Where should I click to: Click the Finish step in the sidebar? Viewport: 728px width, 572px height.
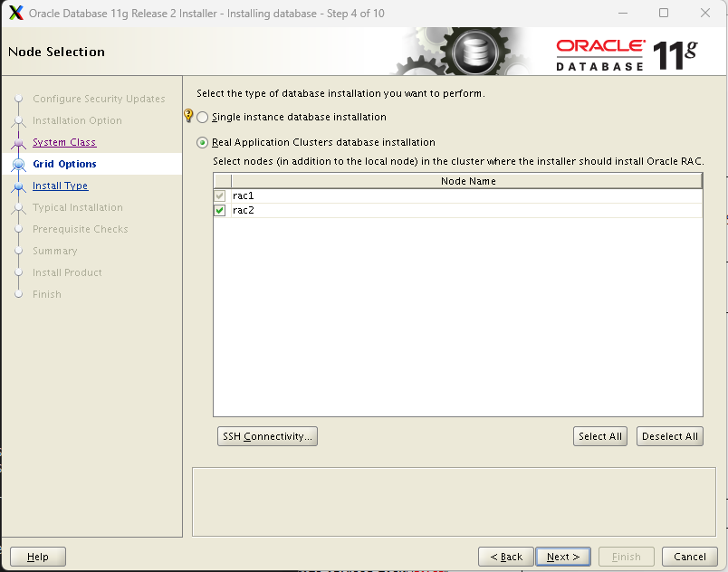click(47, 294)
